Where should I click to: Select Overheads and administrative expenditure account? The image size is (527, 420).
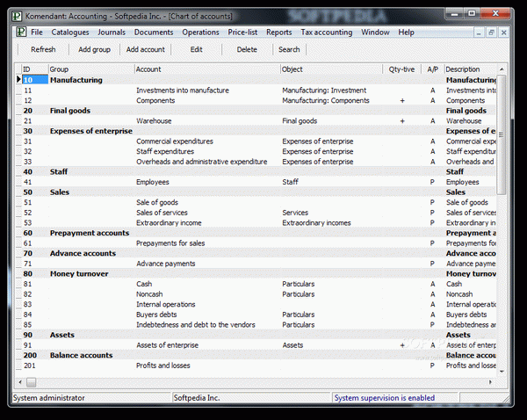[x=202, y=162]
